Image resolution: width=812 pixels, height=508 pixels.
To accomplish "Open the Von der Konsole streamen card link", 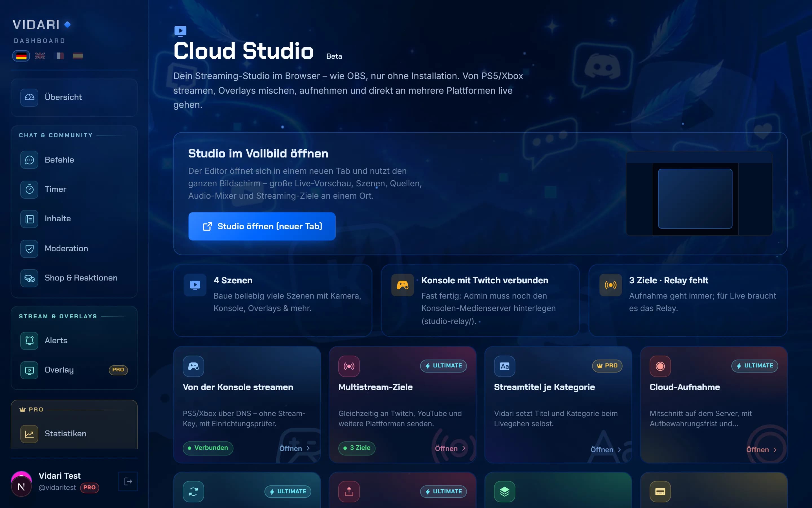I will click(x=294, y=448).
